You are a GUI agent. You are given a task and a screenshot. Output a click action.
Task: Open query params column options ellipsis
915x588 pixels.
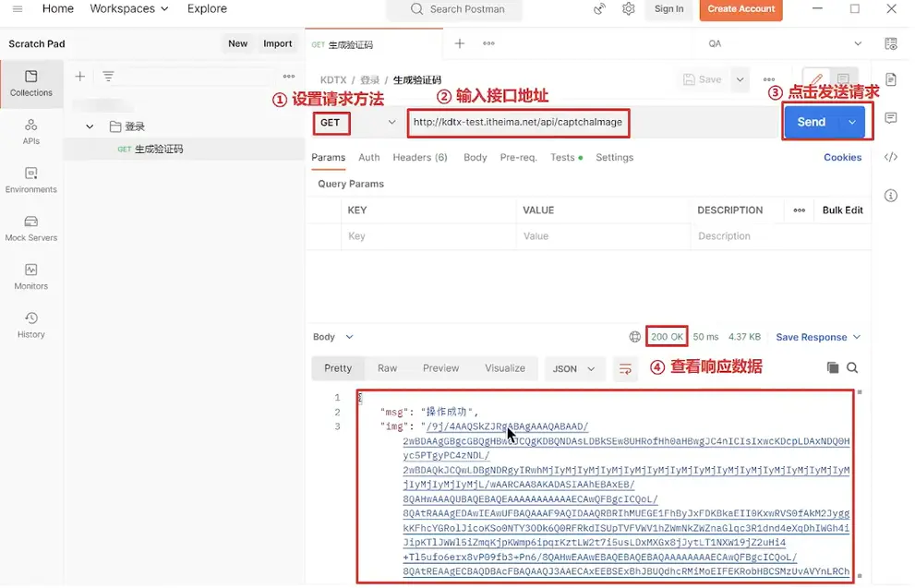pyautogui.click(x=799, y=210)
